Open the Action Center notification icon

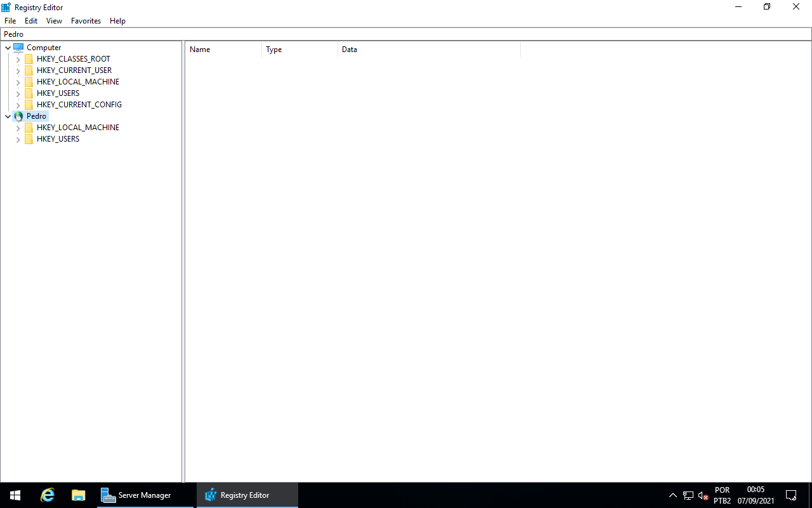[x=790, y=495]
